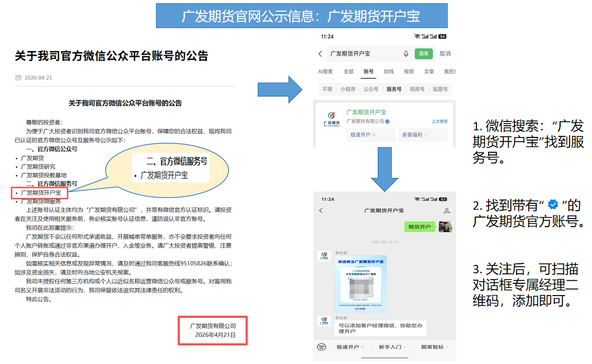Tap the 可以添加客户经理微信 message
The width and height of the screenshot is (592, 364).
click(x=380, y=328)
